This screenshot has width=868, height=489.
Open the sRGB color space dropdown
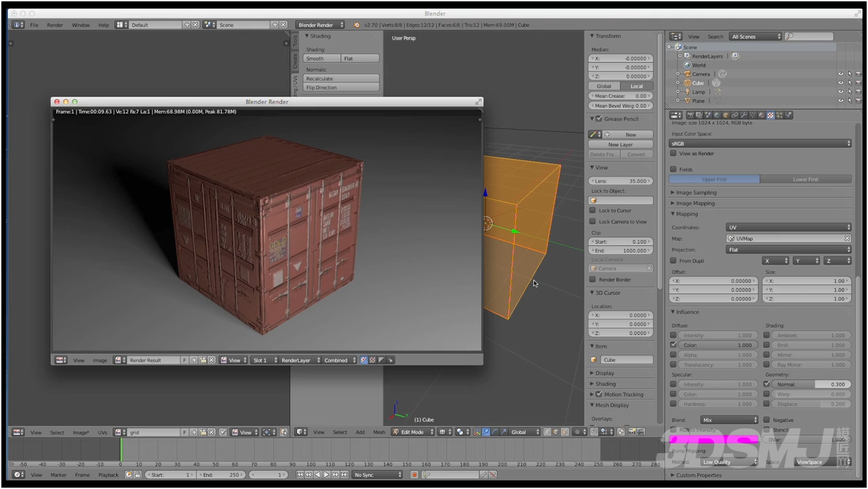(761, 144)
